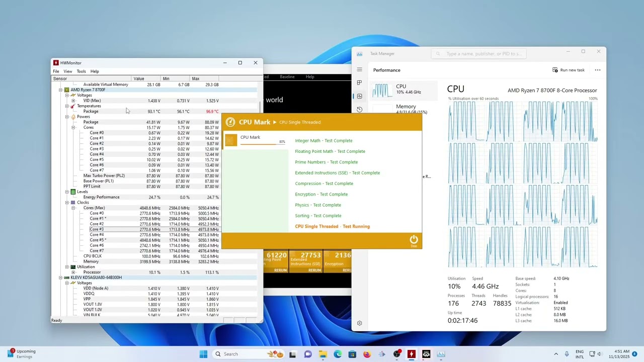Collapse AMD Ryzen 7 8700F tree node
The height and width of the screenshot is (362, 644).
pyautogui.click(x=60, y=90)
